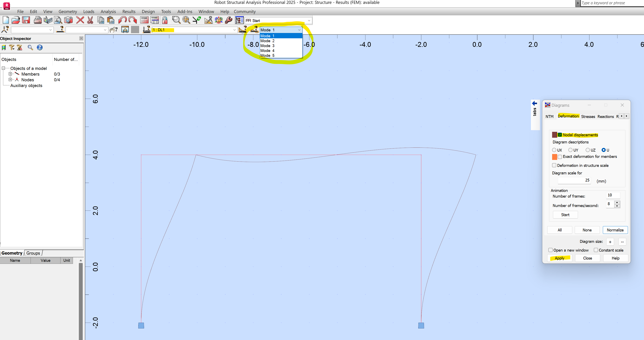Screen dimensions: 644x340
Task: Open a project with the folder icon
Action: pyautogui.click(x=15, y=20)
